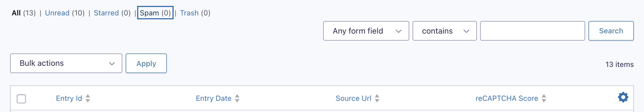644x112 pixels.
Task: Open the Bulk actions dropdown
Action: click(x=66, y=63)
